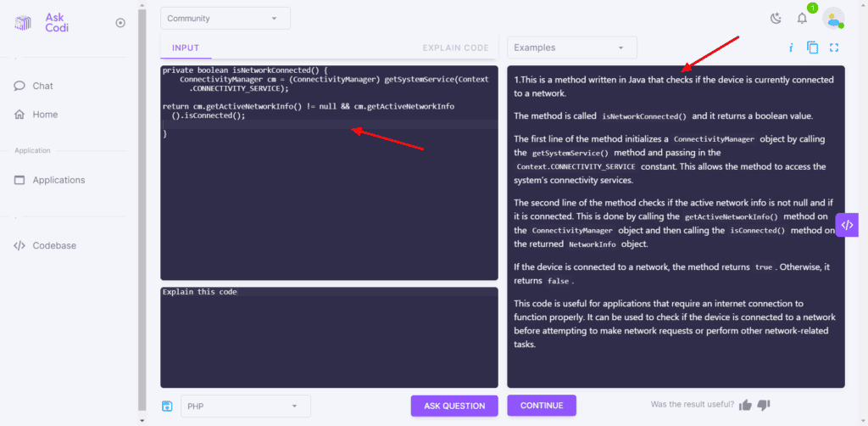The height and width of the screenshot is (426, 868).
Task: Toggle dark mode moon icon
Action: click(x=776, y=19)
